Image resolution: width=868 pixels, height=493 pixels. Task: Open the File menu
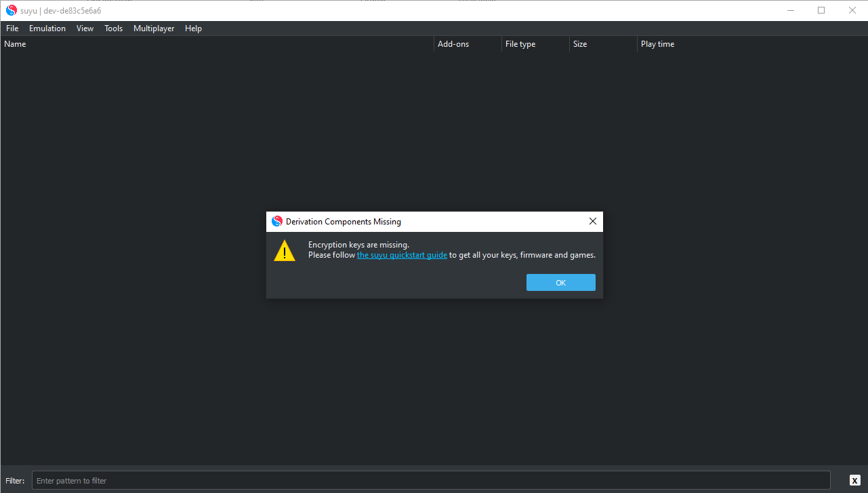point(12,28)
